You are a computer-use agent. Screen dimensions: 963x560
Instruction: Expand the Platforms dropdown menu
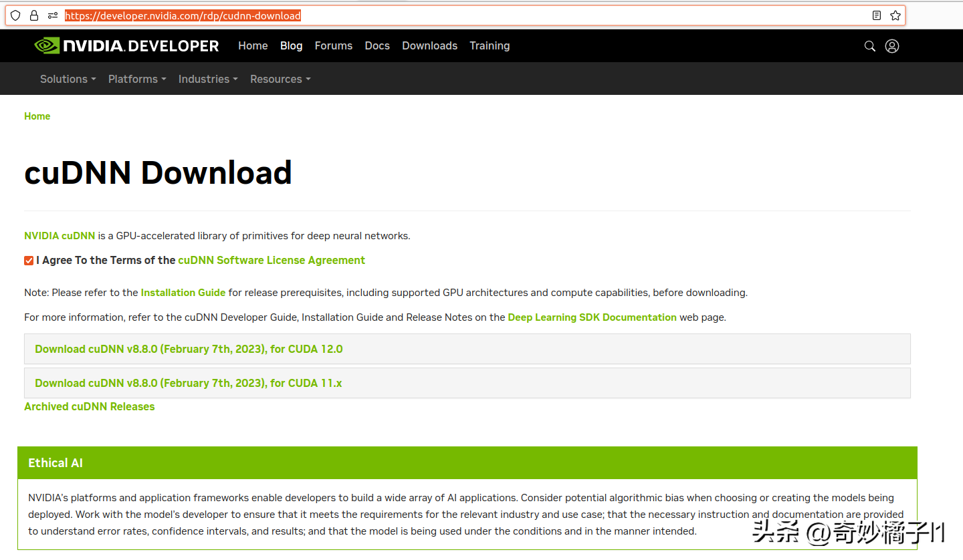[137, 79]
